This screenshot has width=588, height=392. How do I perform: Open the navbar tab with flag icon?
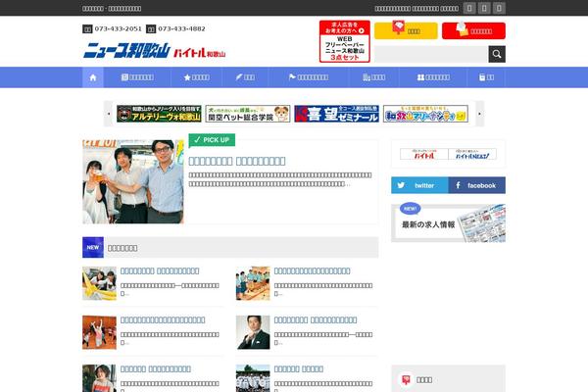[309, 77]
